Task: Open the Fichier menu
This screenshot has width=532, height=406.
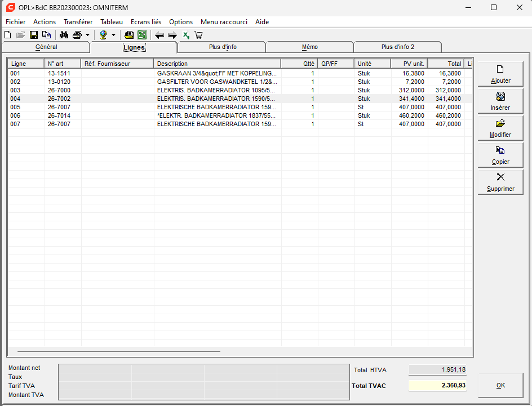Action: pos(16,22)
